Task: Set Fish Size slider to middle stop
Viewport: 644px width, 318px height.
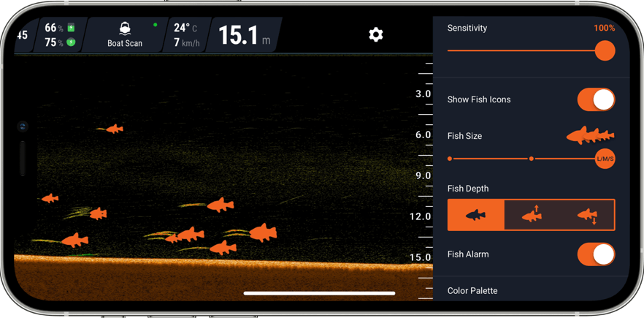Action: click(x=532, y=159)
